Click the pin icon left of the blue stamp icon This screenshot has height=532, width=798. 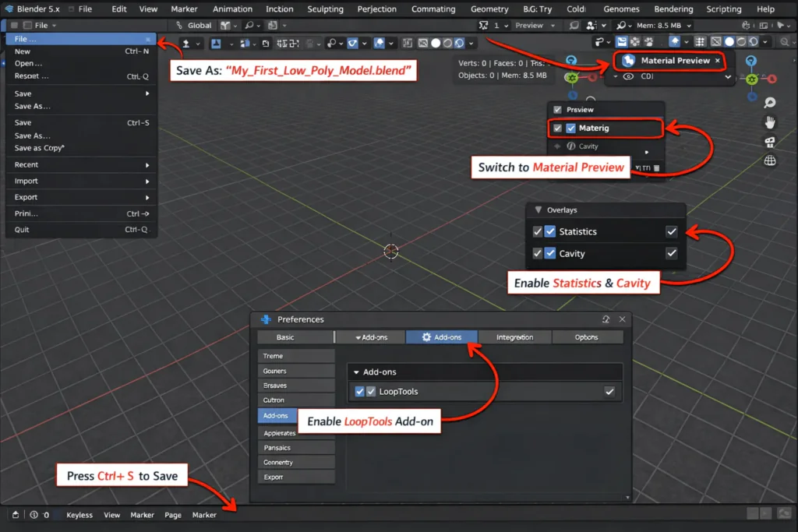click(x=186, y=44)
